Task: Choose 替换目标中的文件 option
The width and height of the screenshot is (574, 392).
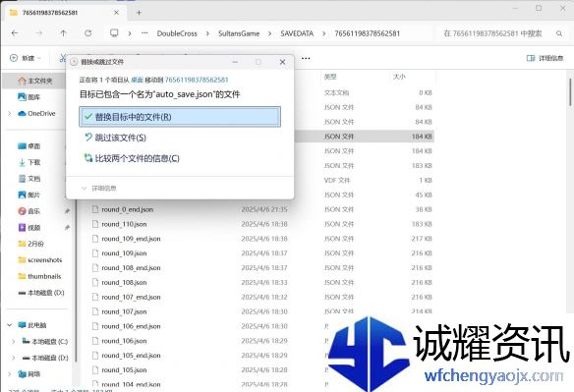Action: point(180,117)
